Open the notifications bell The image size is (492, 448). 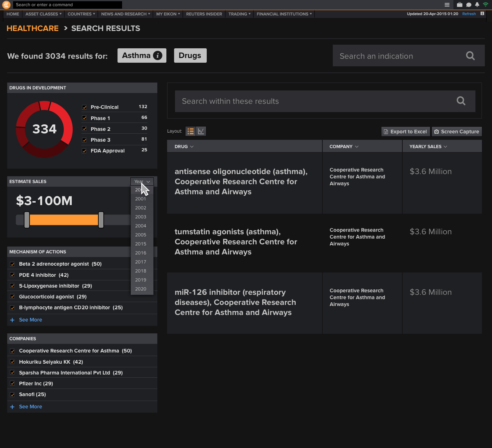point(477,5)
